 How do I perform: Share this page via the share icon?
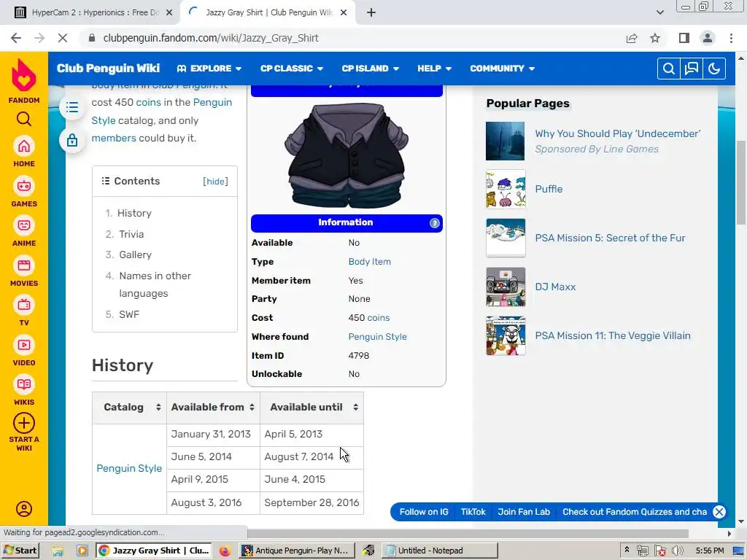point(632,38)
